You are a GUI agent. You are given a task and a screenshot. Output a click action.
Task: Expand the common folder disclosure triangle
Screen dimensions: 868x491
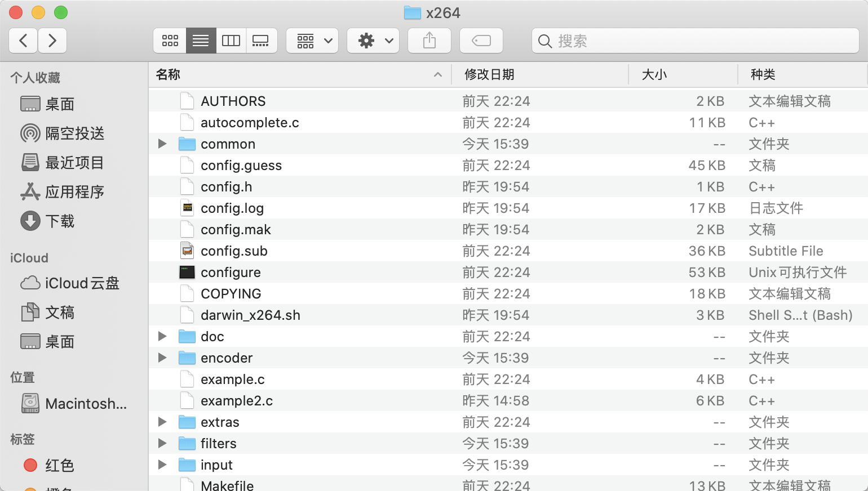tap(162, 144)
